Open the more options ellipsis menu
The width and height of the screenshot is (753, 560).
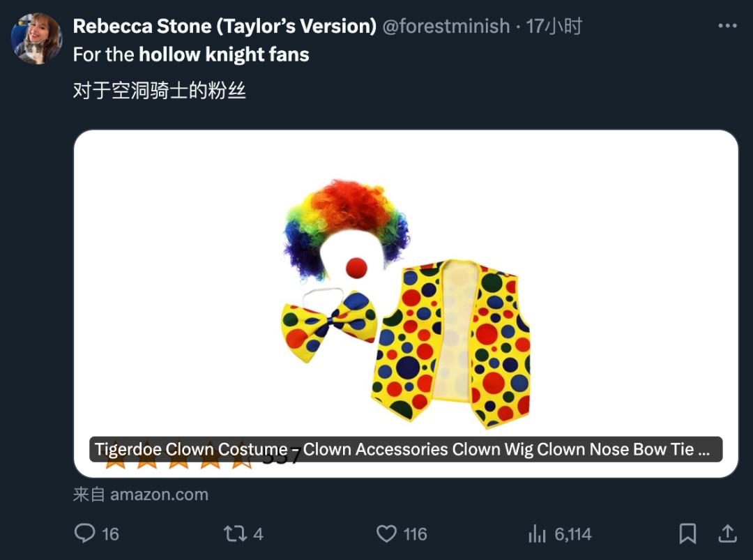(x=727, y=27)
